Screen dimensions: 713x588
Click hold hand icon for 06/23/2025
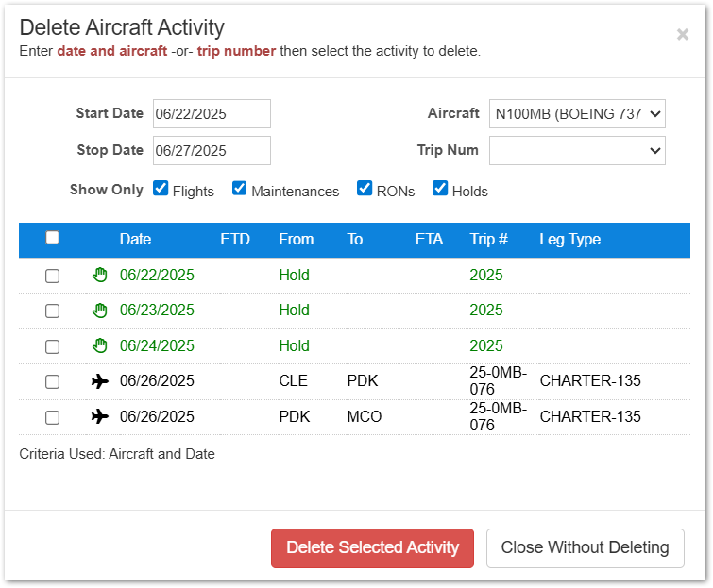coord(100,311)
